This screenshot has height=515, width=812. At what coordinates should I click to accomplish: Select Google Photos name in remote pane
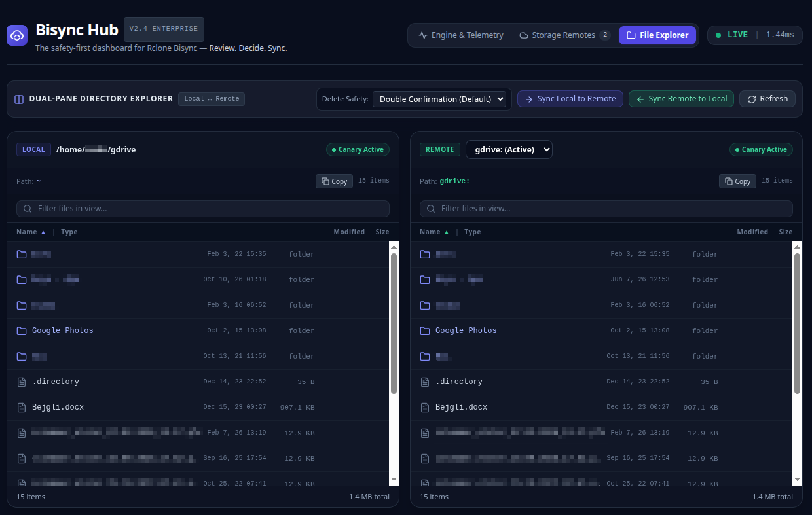(x=466, y=330)
